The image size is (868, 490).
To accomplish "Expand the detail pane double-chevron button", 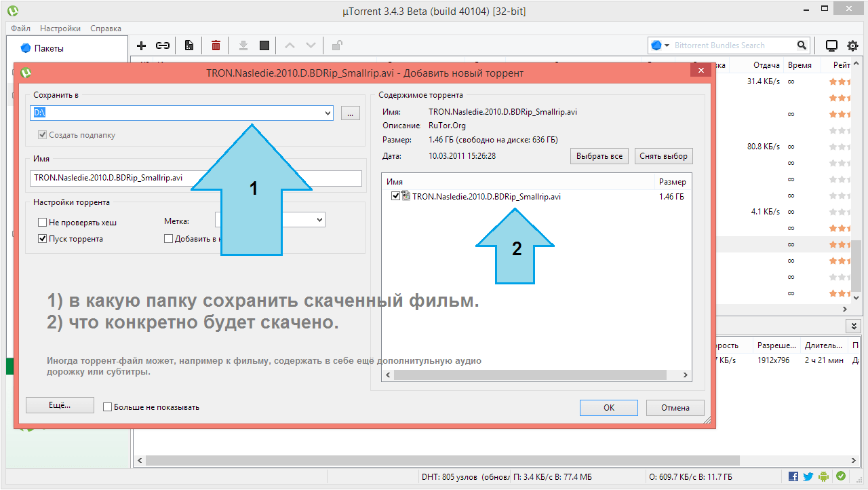I will pos(852,326).
